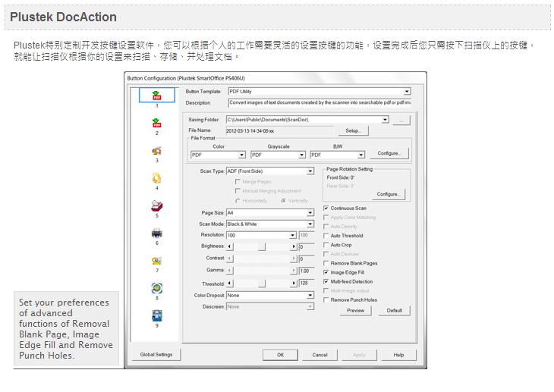
Task: Click Brightness slider right arrow
Action: 294,246
